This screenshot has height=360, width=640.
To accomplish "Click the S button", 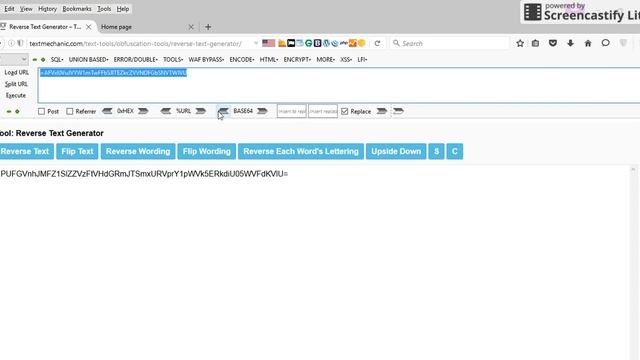I will (x=436, y=151).
